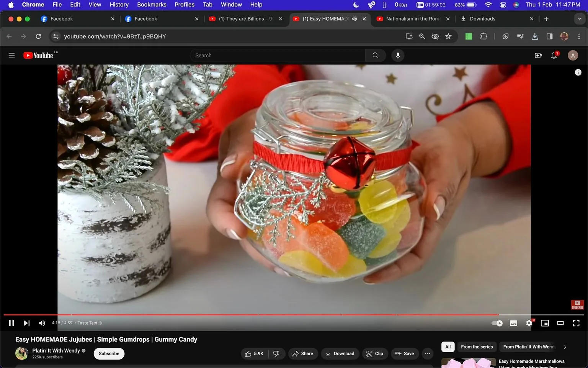Turn on closed captions

[x=513, y=323]
